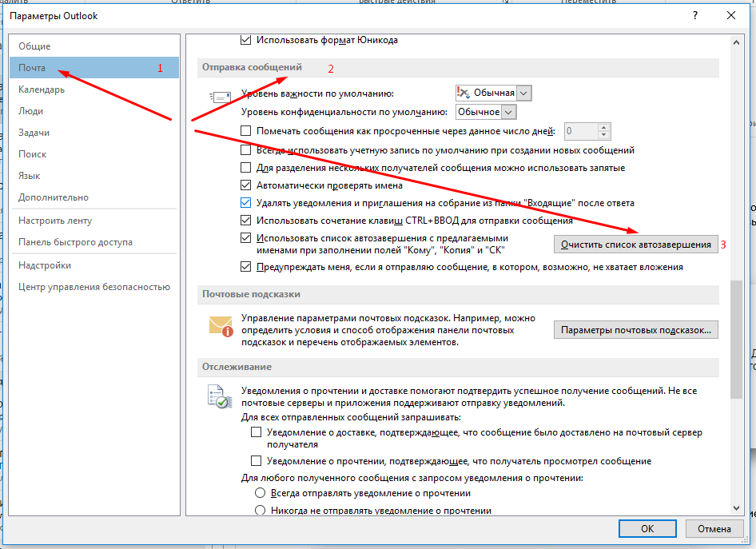Toggle CTRL+ВВОД send shortcut checkbox

pyautogui.click(x=246, y=221)
